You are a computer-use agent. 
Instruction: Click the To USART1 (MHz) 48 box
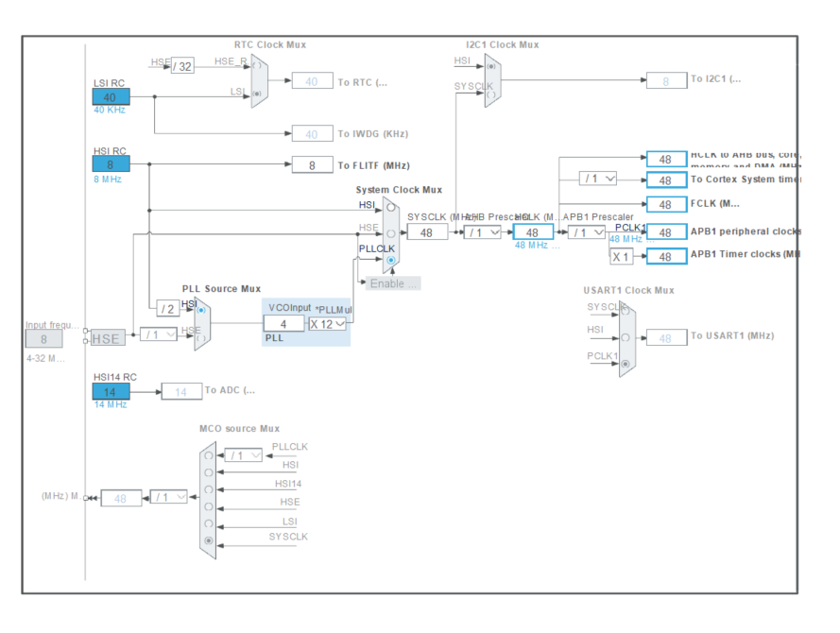click(x=666, y=338)
